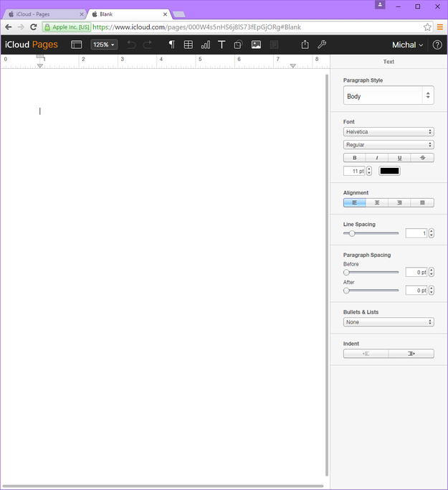The height and width of the screenshot is (490, 448).
Task: Open the Share icon menu
Action: point(305,44)
